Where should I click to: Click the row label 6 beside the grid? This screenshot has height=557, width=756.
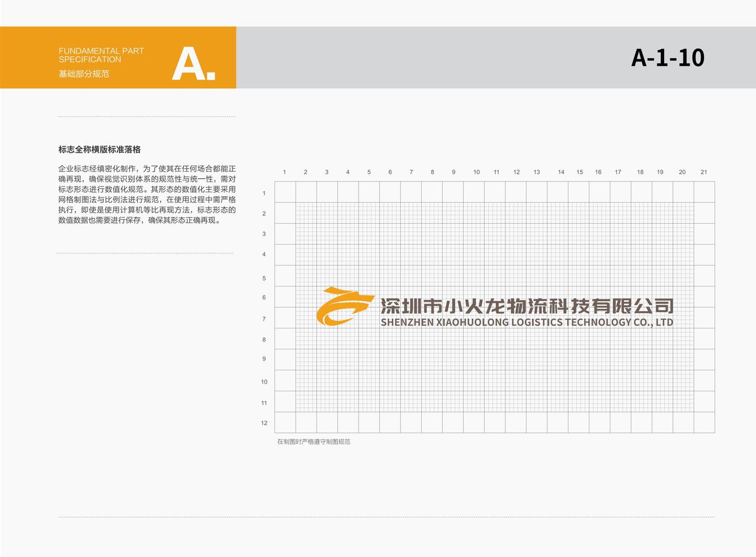point(264,298)
